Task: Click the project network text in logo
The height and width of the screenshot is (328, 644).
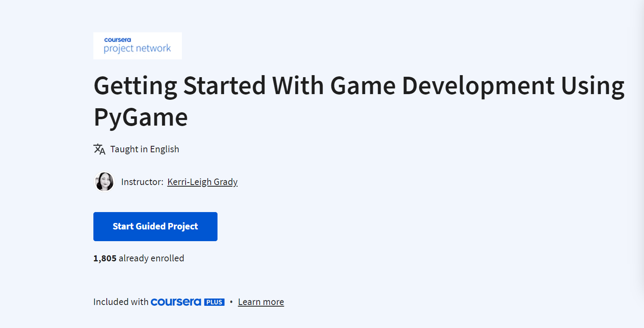Action: [137, 48]
